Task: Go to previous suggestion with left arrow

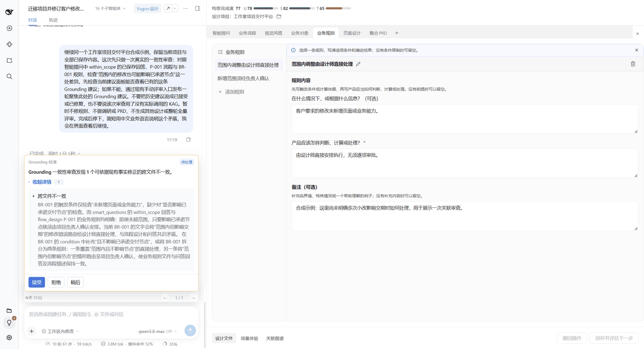Action: point(165,298)
